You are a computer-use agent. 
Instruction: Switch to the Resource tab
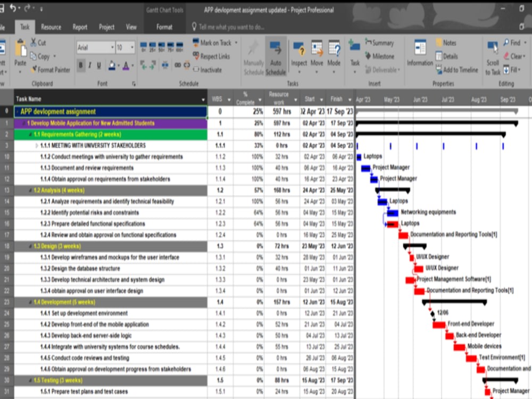point(51,27)
